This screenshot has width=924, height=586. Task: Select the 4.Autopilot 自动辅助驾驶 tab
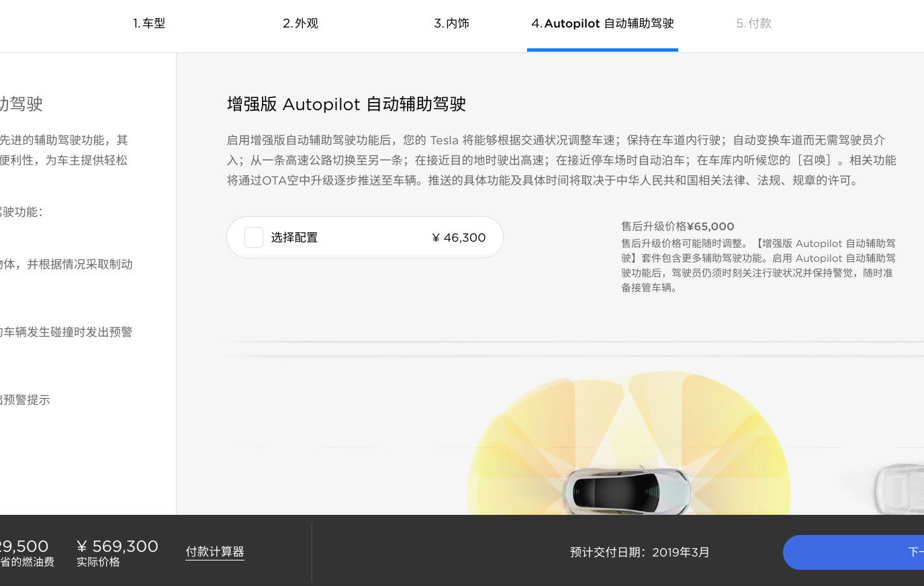coord(602,23)
